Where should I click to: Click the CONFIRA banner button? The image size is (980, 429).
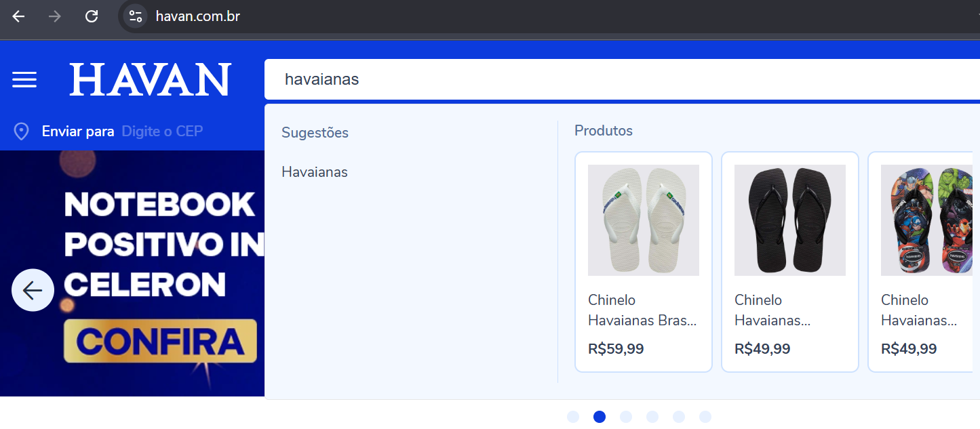point(160,341)
